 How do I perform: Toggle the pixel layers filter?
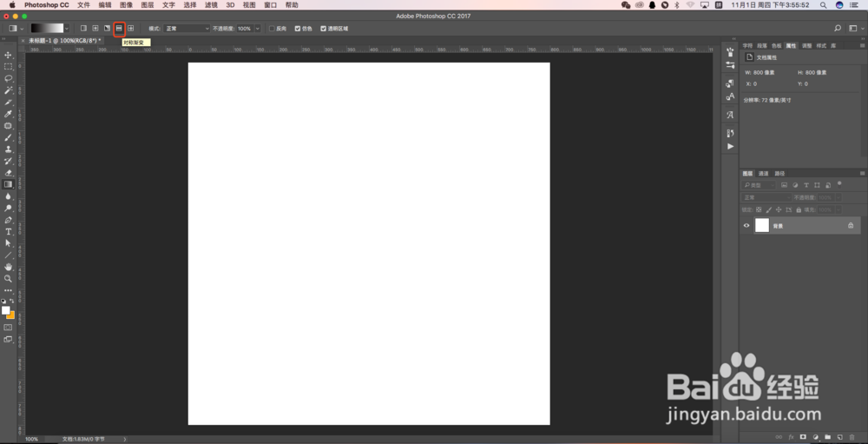(x=785, y=185)
